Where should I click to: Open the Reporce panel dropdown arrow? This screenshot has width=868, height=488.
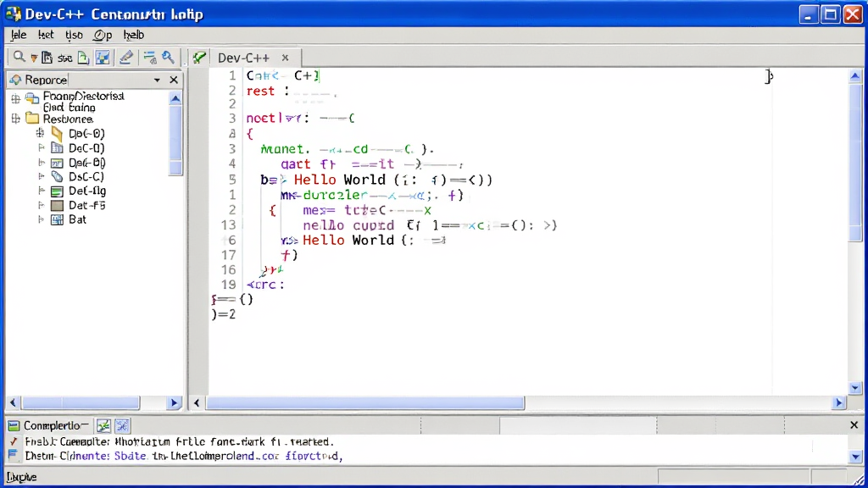(x=157, y=80)
